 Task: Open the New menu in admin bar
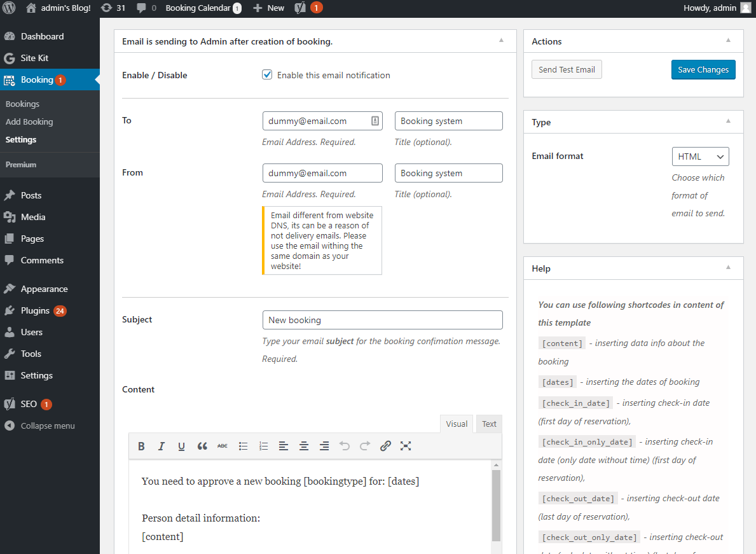tap(268, 8)
